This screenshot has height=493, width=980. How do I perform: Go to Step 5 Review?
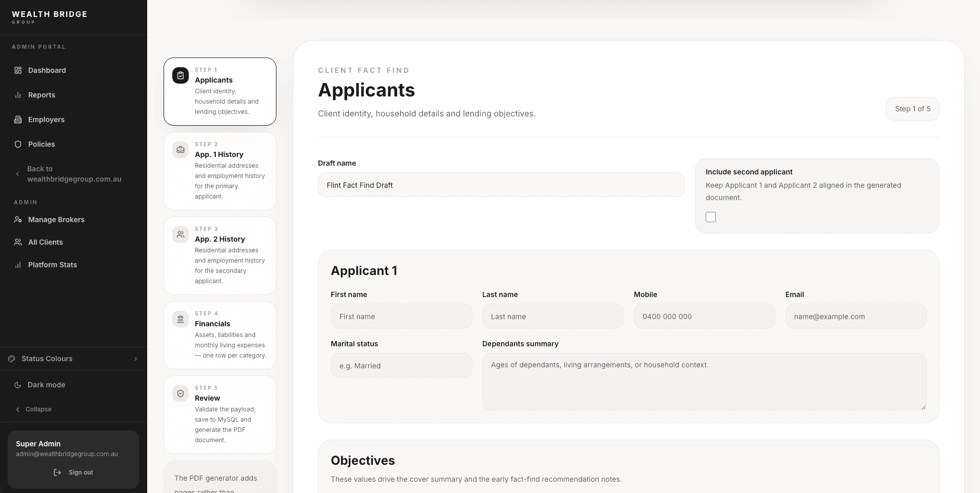[x=220, y=415]
